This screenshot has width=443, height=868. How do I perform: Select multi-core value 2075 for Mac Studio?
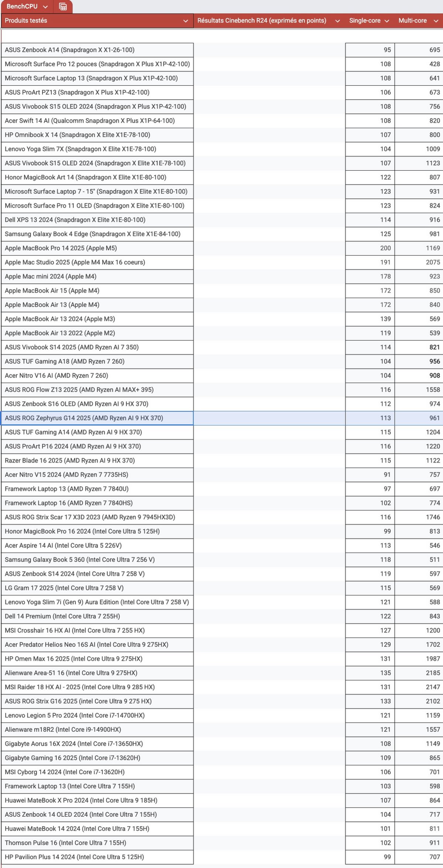[x=419, y=262]
